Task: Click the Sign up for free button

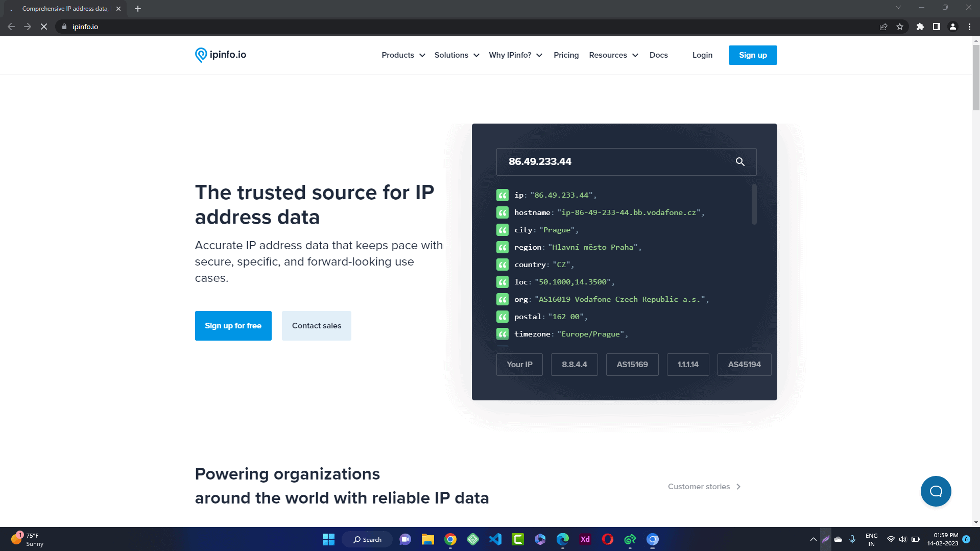Action: [x=233, y=325]
